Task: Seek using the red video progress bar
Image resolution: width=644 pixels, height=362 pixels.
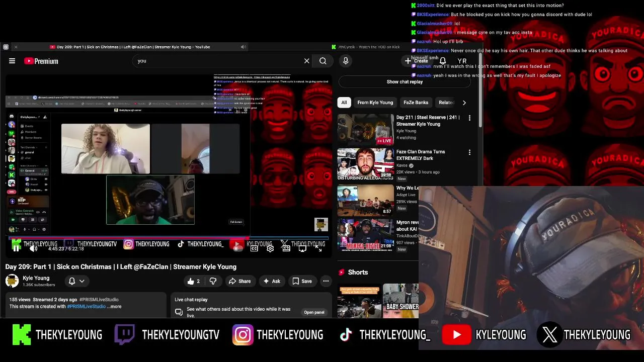Action: coord(169,238)
